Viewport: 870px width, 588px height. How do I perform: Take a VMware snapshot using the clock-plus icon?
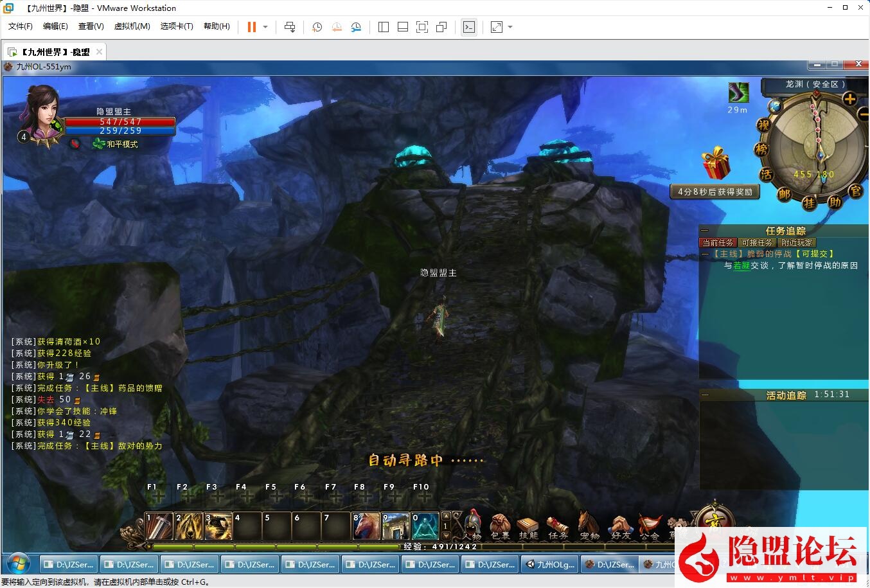pyautogui.click(x=317, y=27)
